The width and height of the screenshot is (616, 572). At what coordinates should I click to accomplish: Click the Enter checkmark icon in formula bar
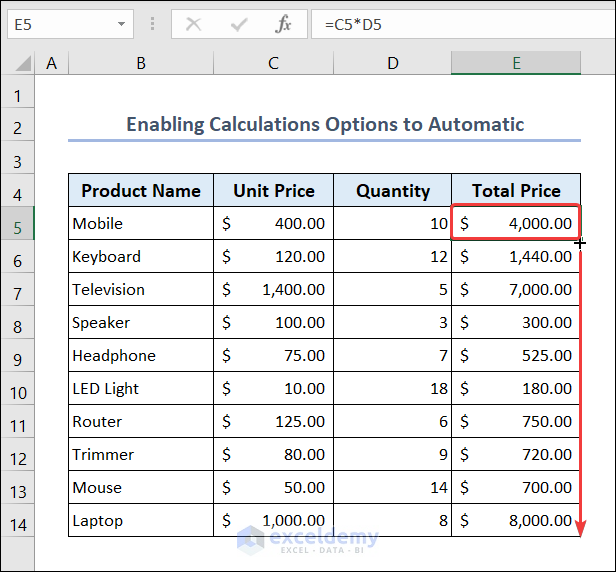239,25
